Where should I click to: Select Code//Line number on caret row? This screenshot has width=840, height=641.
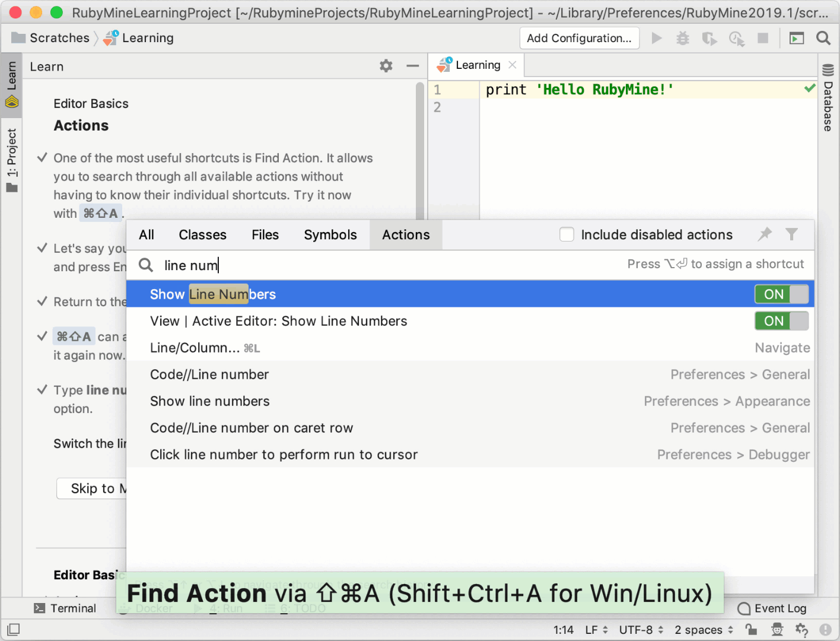[470, 428]
